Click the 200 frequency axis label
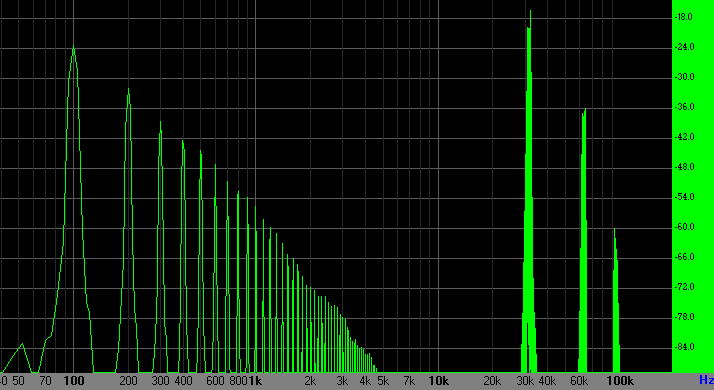This screenshot has width=714, height=390. (x=128, y=381)
